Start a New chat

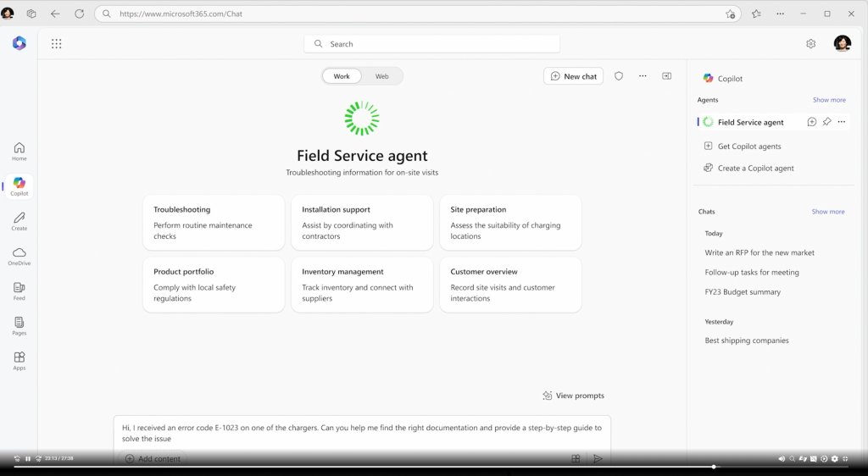coord(574,76)
